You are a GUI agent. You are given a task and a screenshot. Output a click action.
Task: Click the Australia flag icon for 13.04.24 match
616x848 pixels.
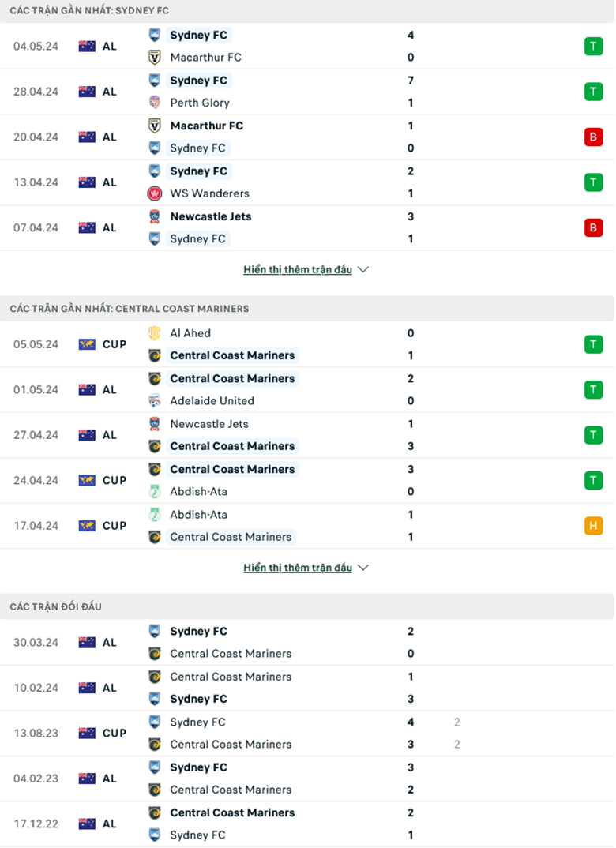tap(87, 182)
